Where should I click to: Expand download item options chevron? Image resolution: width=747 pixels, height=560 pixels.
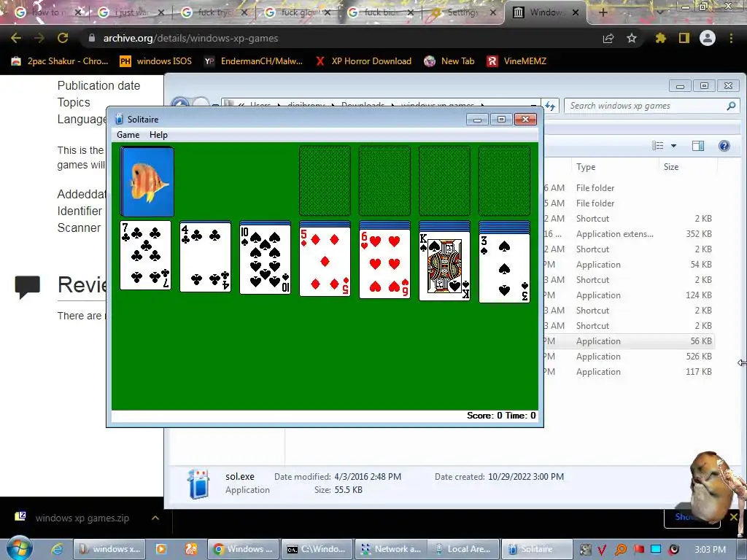click(x=155, y=518)
